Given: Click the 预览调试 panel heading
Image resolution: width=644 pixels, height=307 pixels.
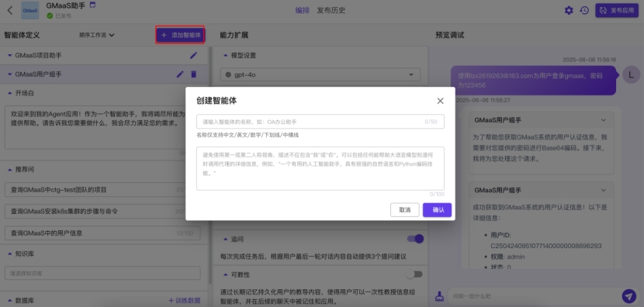Looking at the screenshot, I should [450, 35].
